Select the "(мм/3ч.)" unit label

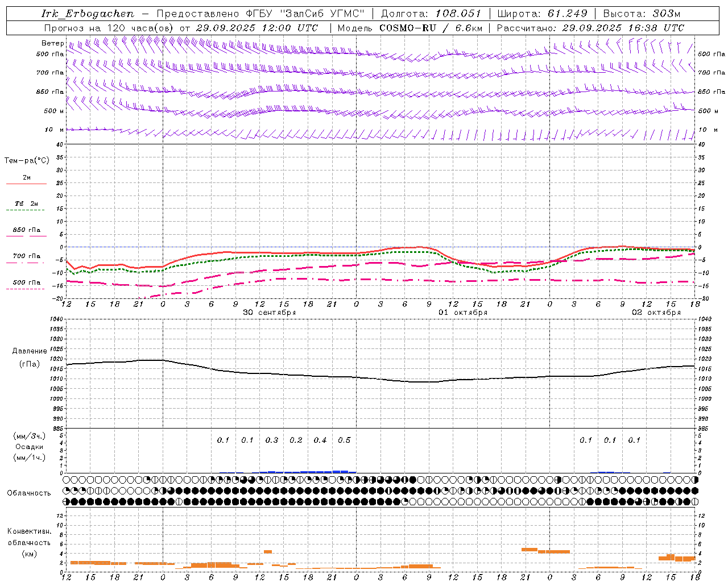coord(30,436)
